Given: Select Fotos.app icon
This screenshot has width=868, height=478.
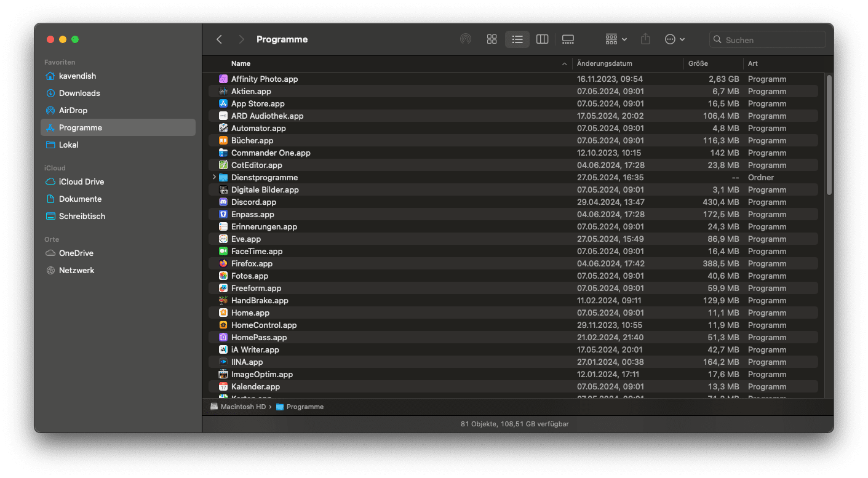Looking at the screenshot, I should coord(223,276).
